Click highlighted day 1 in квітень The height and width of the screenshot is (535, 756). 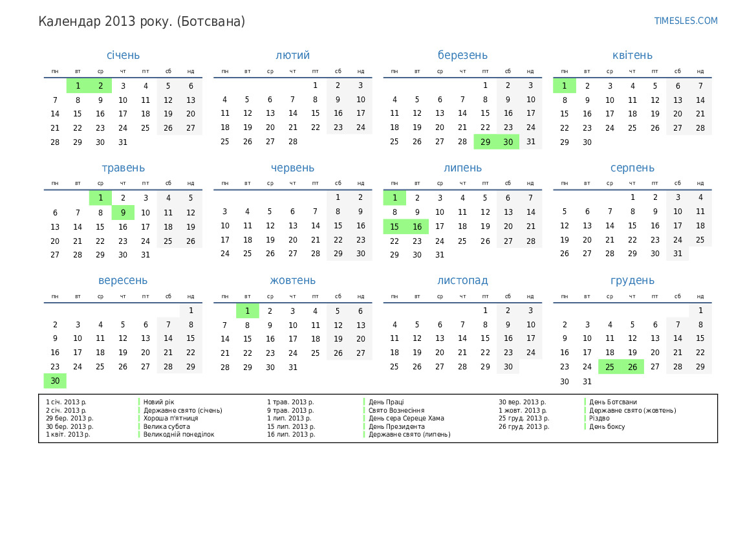point(564,86)
